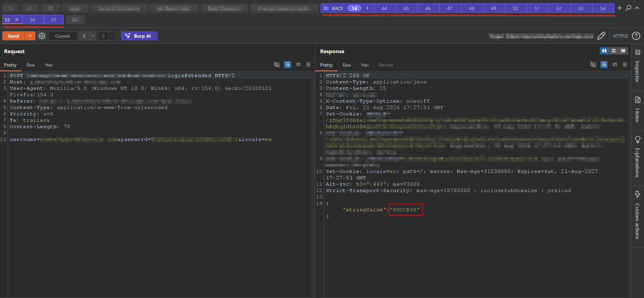Switch Response view to Raw
The height and width of the screenshot is (298, 644).
pos(347,65)
